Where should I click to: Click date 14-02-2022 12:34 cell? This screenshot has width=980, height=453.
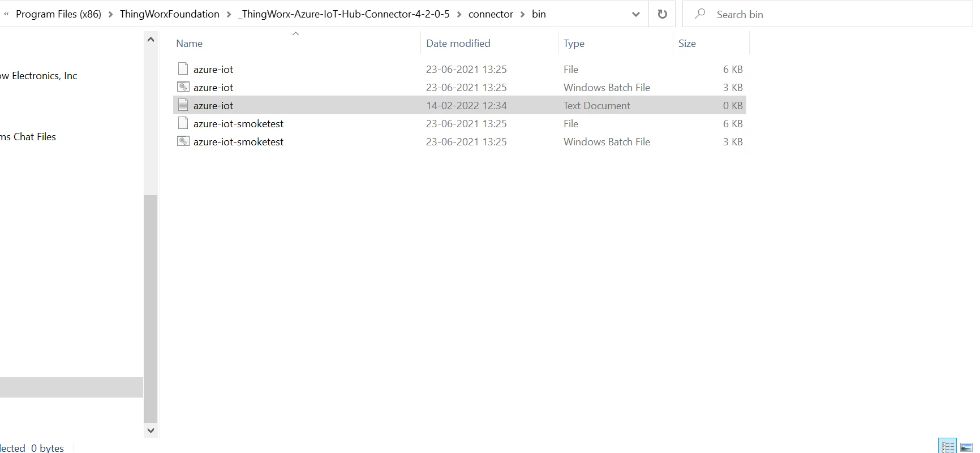[466, 105]
